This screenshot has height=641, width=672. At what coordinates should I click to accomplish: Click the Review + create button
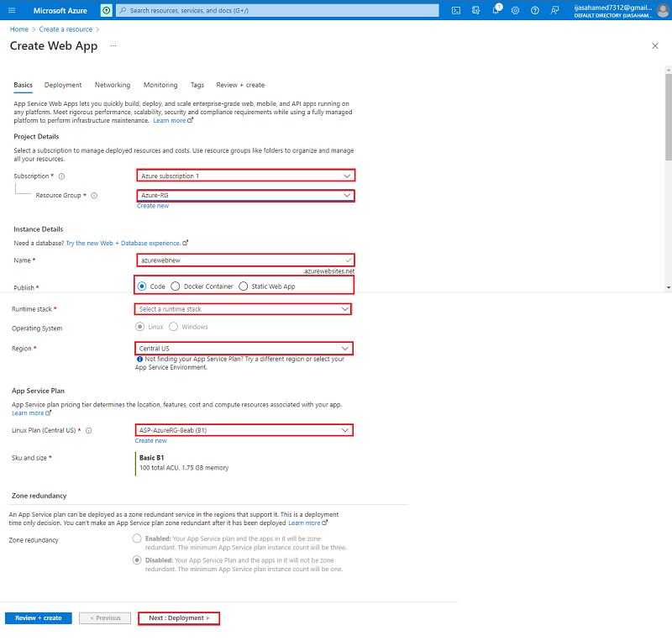click(x=37, y=617)
